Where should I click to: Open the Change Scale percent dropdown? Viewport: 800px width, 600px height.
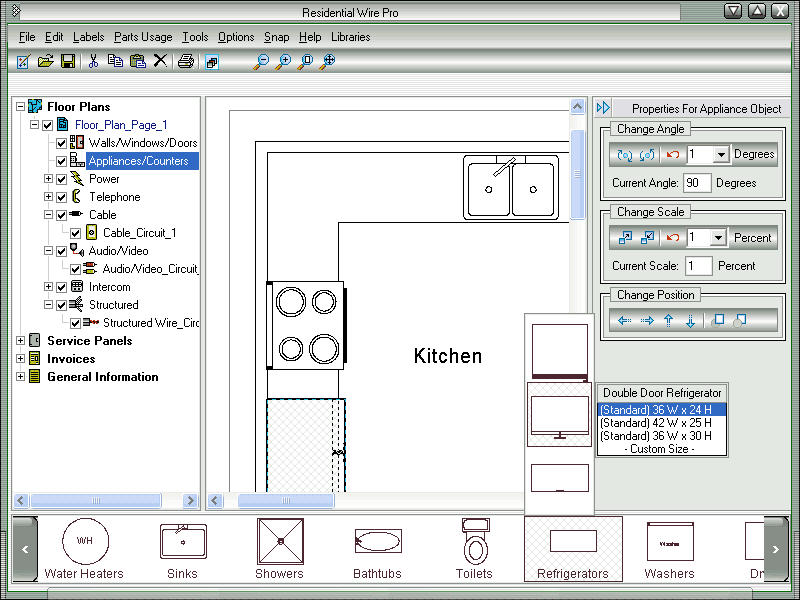click(x=719, y=238)
